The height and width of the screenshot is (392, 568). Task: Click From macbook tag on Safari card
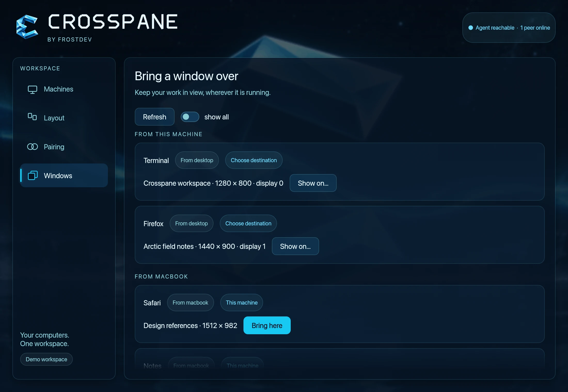click(191, 303)
